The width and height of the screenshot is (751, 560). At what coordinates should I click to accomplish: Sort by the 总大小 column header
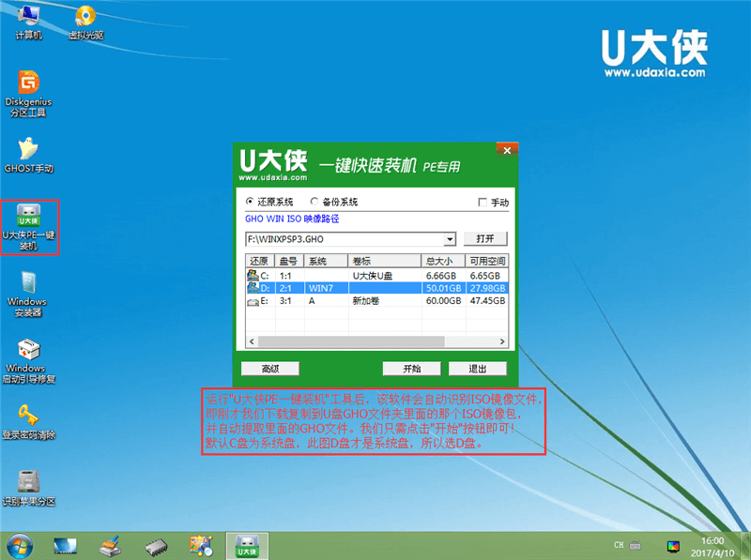(x=443, y=261)
